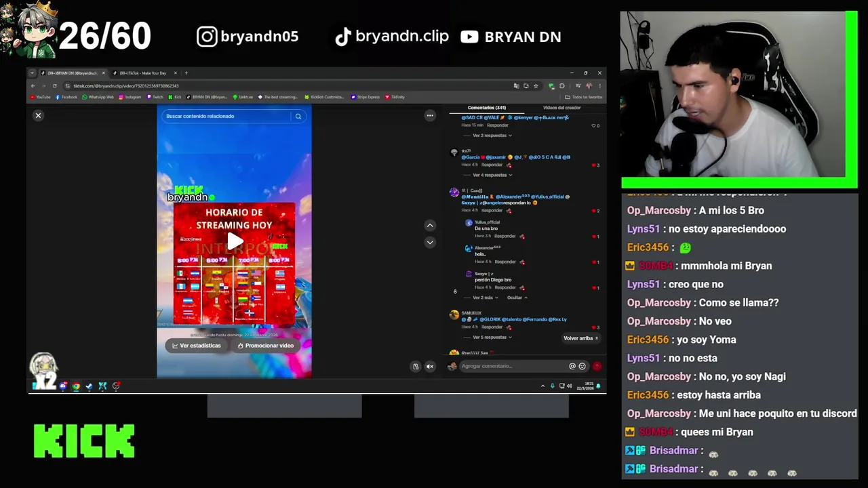The height and width of the screenshot is (488, 868).
Task: Unmute the video with the speaker icon
Action: click(x=430, y=367)
